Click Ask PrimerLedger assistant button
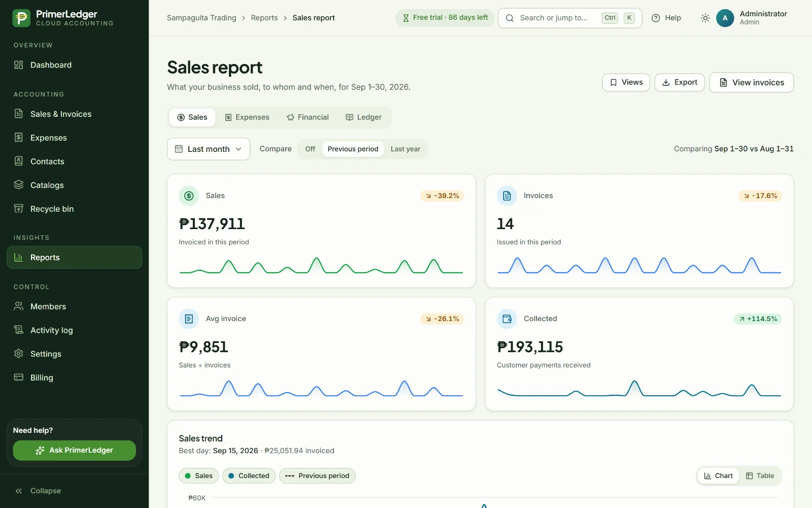 point(74,450)
